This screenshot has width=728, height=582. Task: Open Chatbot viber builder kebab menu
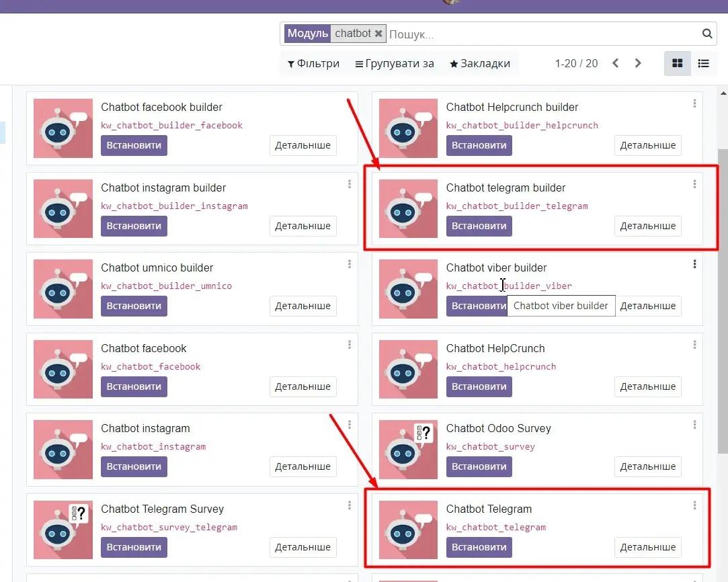pyautogui.click(x=694, y=264)
